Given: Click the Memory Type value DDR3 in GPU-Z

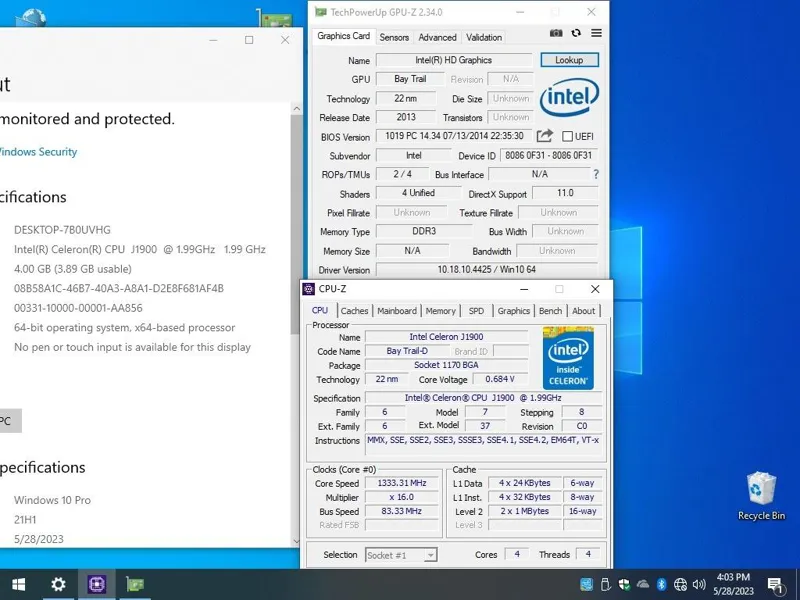Looking at the screenshot, I should [x=423, y=231].
